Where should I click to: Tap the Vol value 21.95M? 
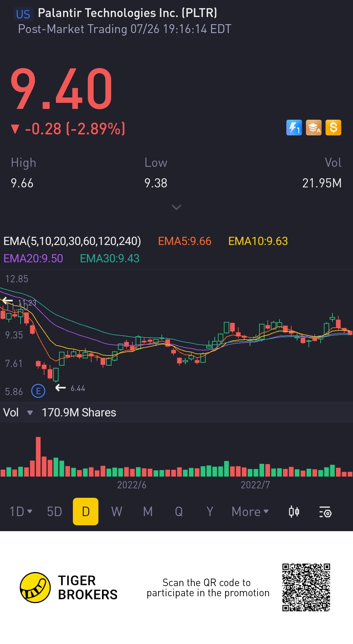click(322, 183)
